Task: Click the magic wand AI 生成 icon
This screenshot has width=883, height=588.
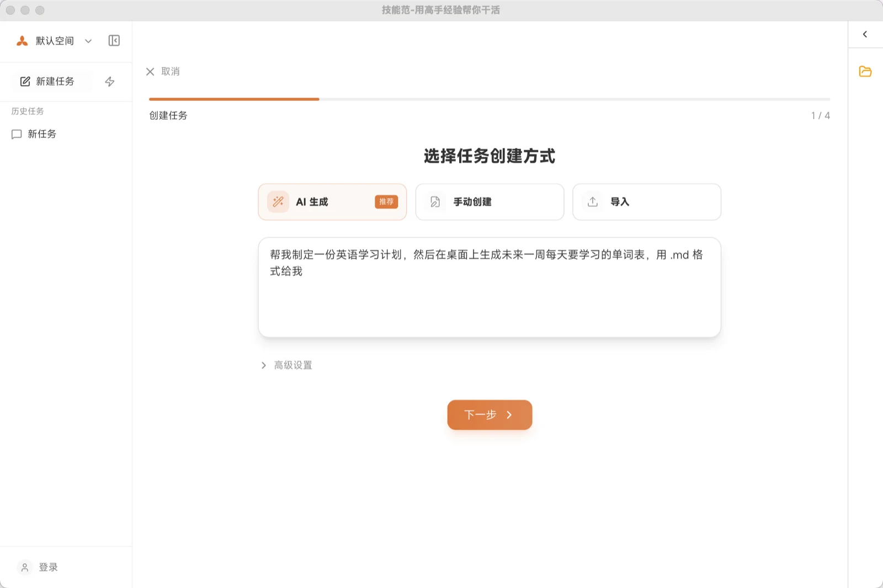Action: pyautogui.click(x=278, y=202)
